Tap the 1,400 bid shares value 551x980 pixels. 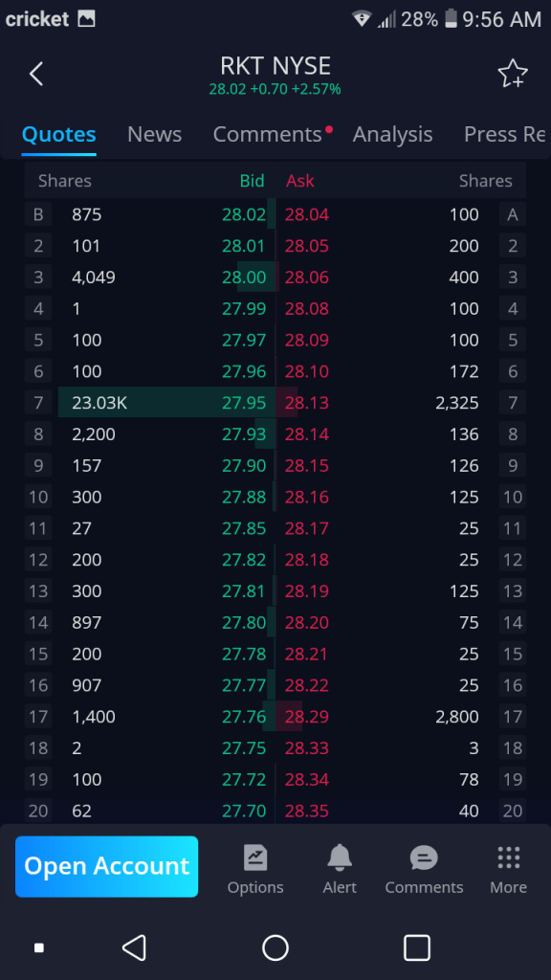[x=94, y=717]
